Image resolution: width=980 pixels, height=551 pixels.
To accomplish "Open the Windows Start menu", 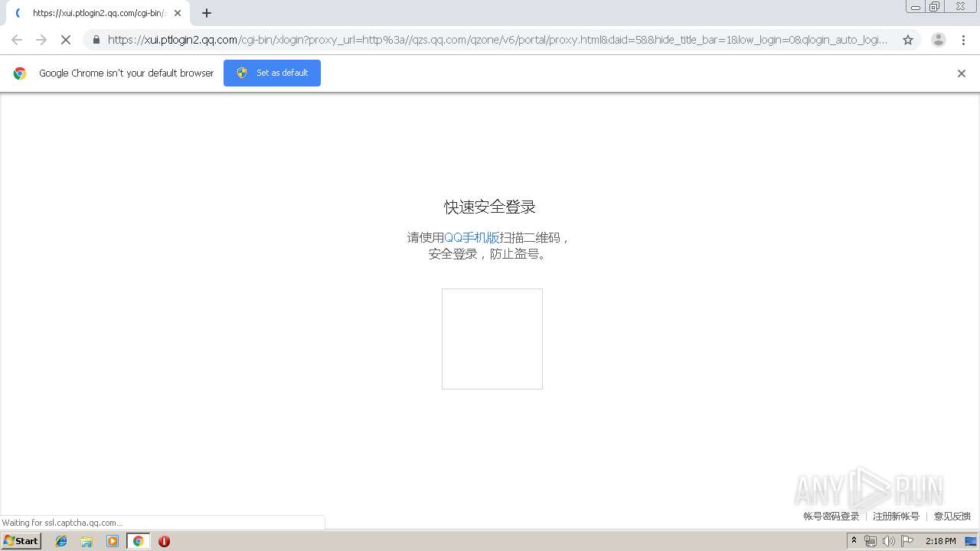I will [21, 541].
